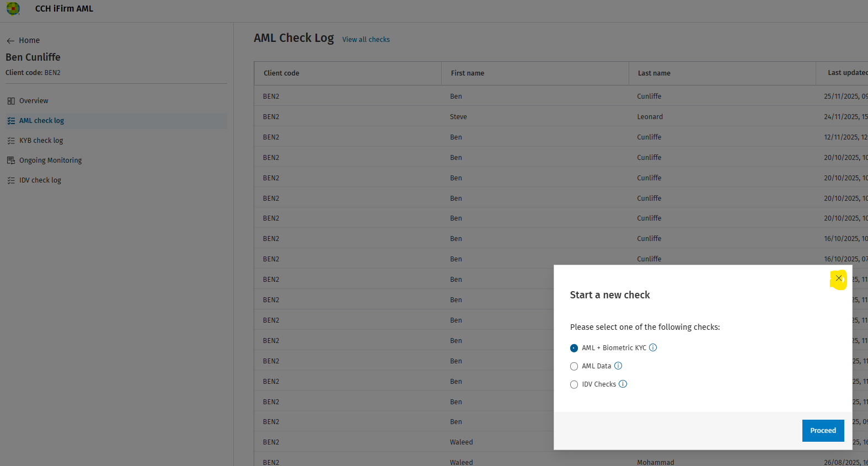Click the Last name column header
This screenshot has width=868, height=466.
click(722, 73)
